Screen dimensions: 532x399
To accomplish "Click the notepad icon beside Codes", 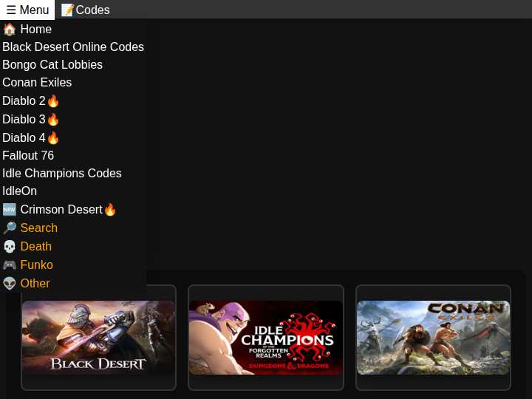I will point(67,10).
